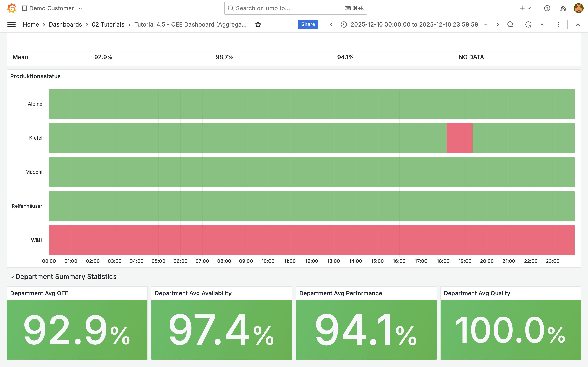Click the Share button
The width and height of the screenshot is (588, 367).
coord(308,24)
